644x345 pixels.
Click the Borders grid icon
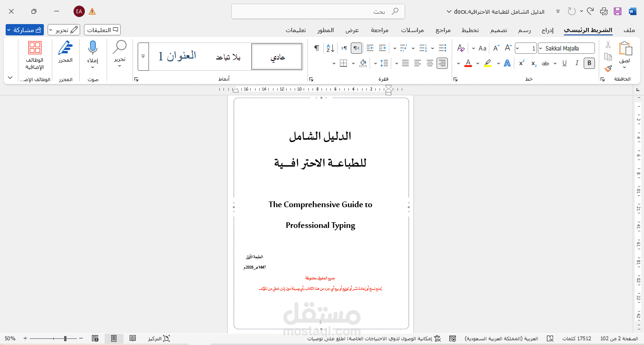click(x=344, y=63)
